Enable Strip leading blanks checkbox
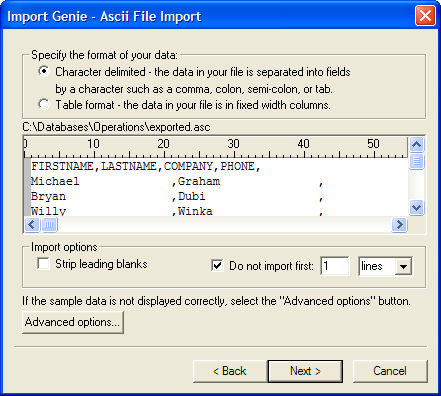 click(x=43, y=264)
